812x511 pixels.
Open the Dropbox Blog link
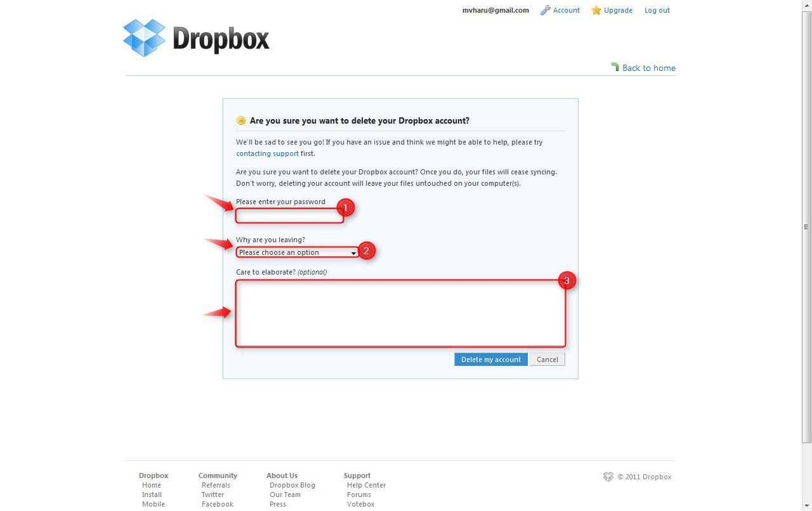click(292, 485)
